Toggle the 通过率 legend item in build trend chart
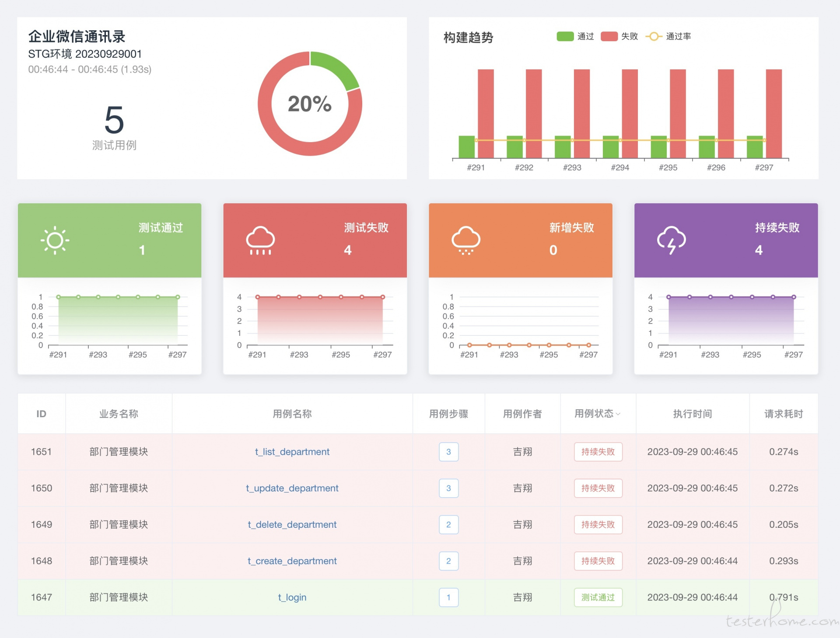The height and width of the screenshot is (638, 840). 668,36
